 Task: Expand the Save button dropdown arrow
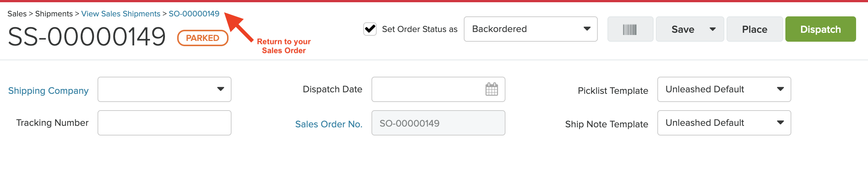coord(712,29)
